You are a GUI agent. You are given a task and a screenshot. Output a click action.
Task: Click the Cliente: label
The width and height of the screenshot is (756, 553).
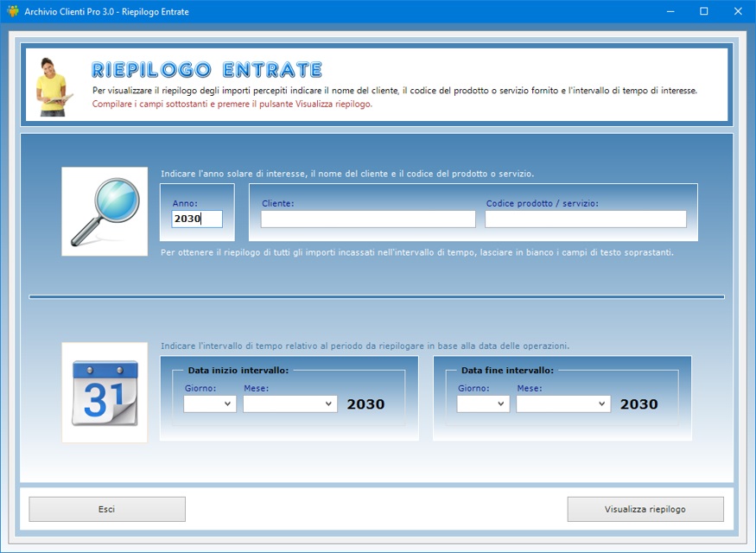(x=277, y=203)
